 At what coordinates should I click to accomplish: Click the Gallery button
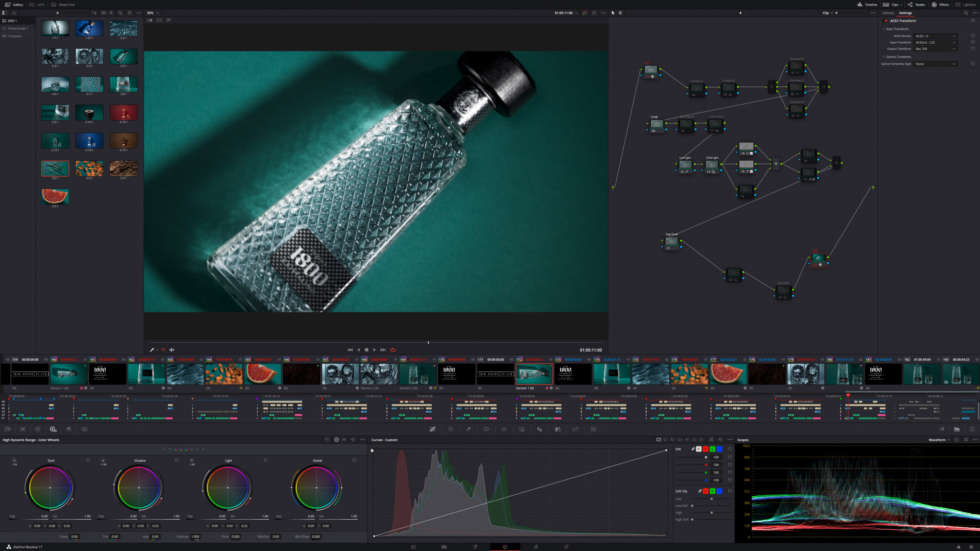(14, 5)
